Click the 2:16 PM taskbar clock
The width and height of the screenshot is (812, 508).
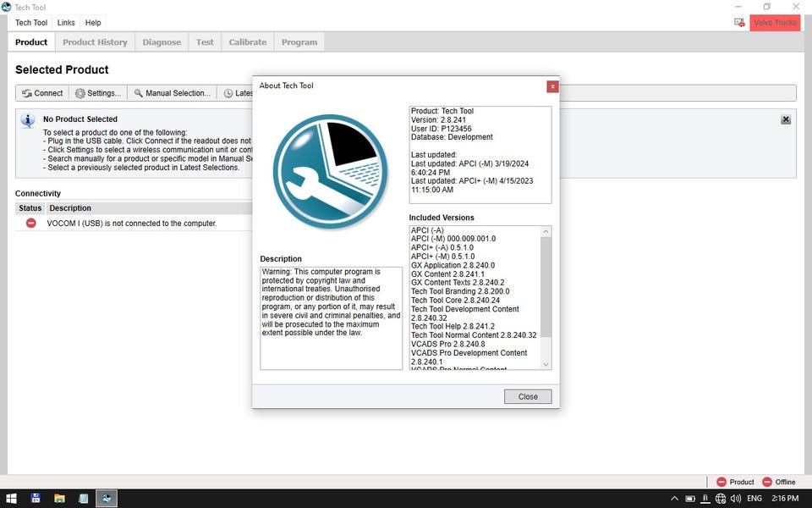[x=785, y=499]
